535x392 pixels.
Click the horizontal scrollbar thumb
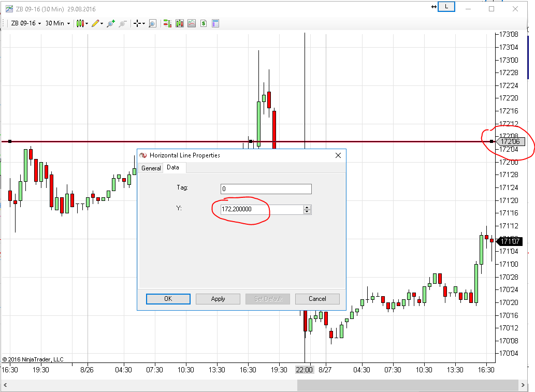tap(408, 385)
